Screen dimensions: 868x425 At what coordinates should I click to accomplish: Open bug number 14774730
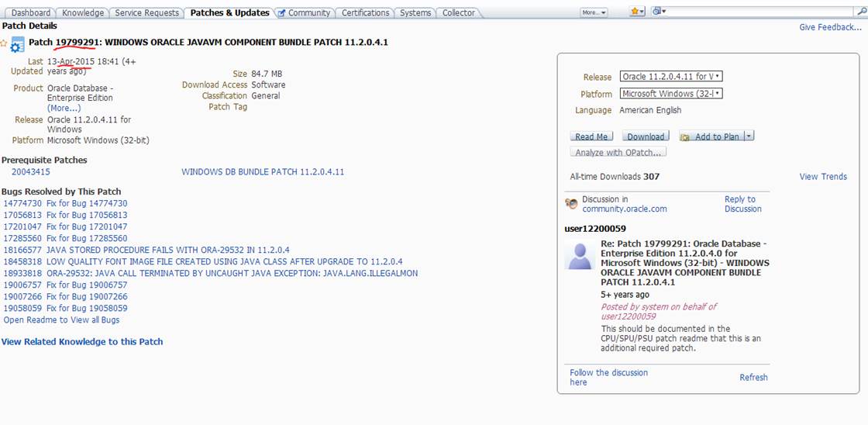(x=22, y=203)
